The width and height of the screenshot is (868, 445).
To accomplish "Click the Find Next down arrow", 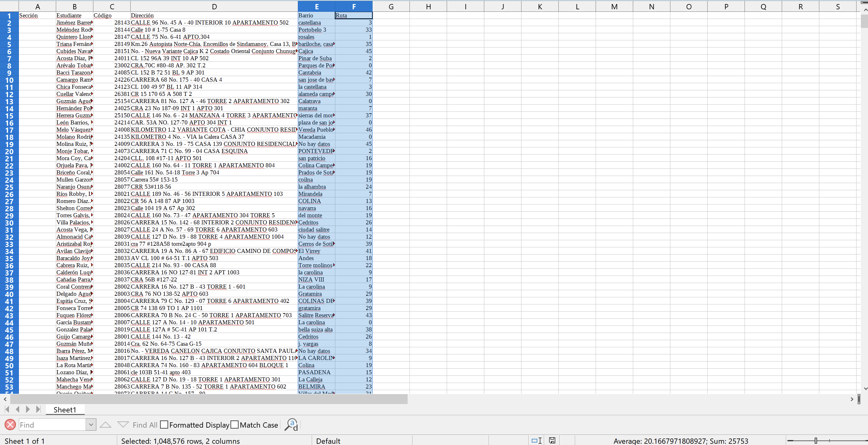I will (123, 425).
